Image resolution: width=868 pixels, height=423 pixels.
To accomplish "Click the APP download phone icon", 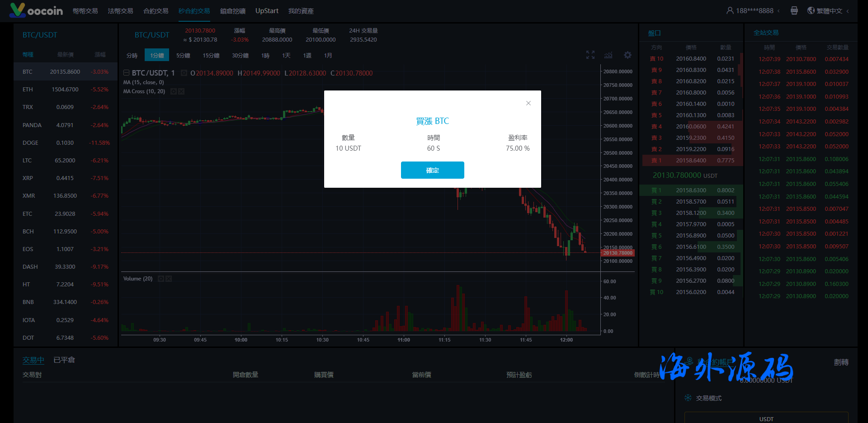I will click(794, 10).
